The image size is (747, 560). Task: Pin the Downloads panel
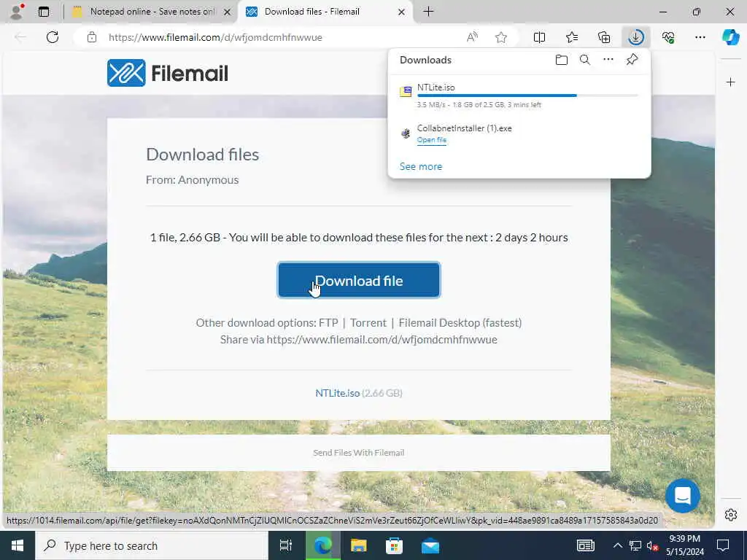point(632,60)
